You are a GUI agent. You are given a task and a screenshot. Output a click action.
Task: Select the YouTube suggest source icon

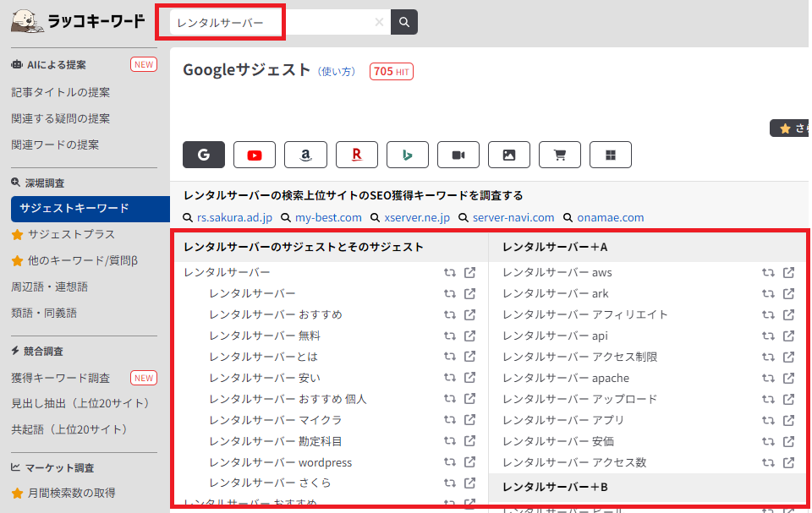click(x=255, y=155)
